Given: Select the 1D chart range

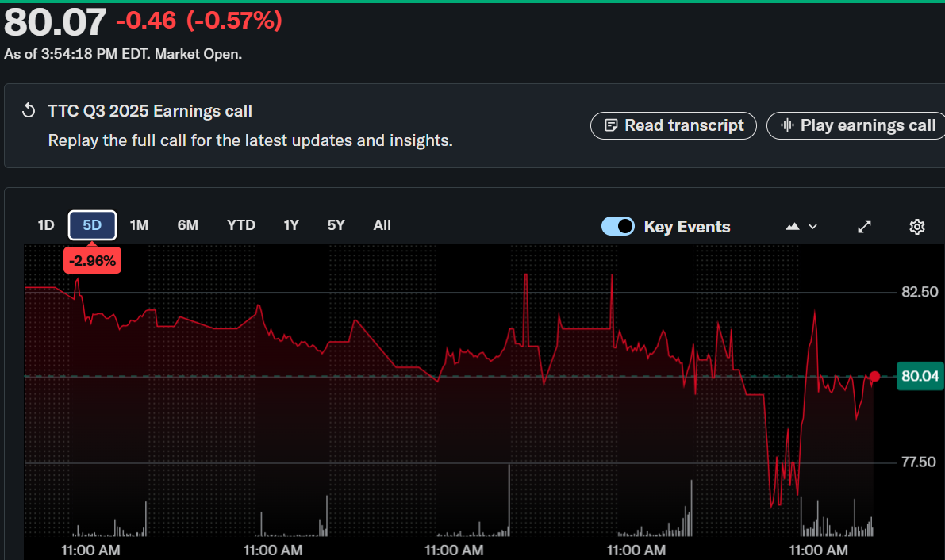Looking at the screenshot, I should point(46,225).
